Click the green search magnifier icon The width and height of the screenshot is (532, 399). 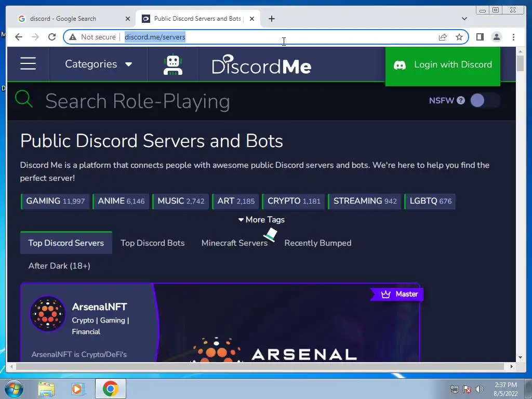click(24, 99)
